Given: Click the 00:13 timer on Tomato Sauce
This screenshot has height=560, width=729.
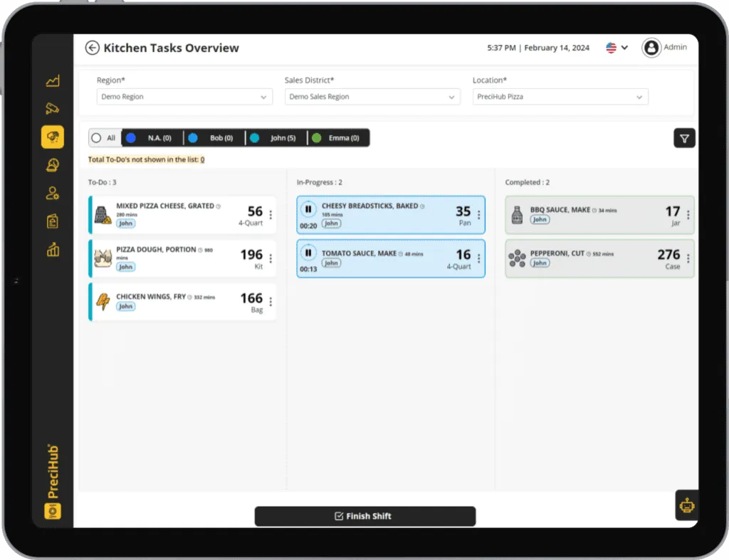Looking at the screenshot, I should coord(308,269).
